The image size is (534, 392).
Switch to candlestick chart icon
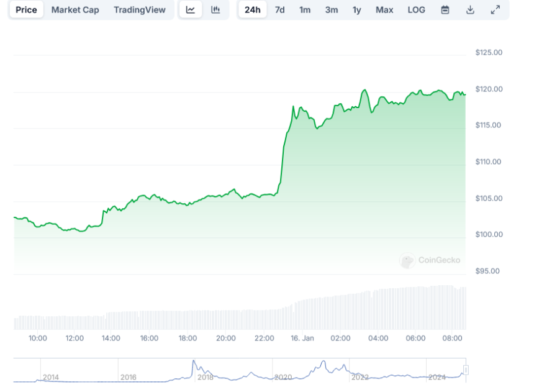point(215,10)
